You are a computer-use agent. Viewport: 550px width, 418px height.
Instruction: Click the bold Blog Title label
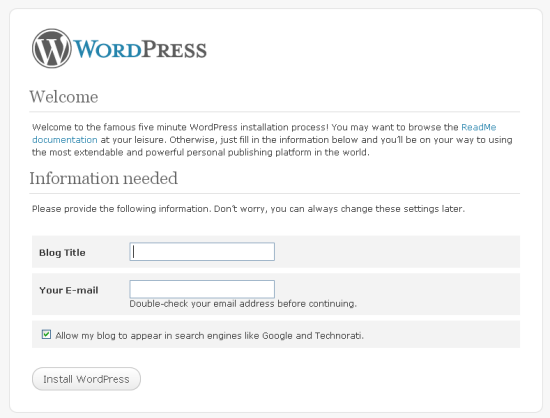click(62, 252)
